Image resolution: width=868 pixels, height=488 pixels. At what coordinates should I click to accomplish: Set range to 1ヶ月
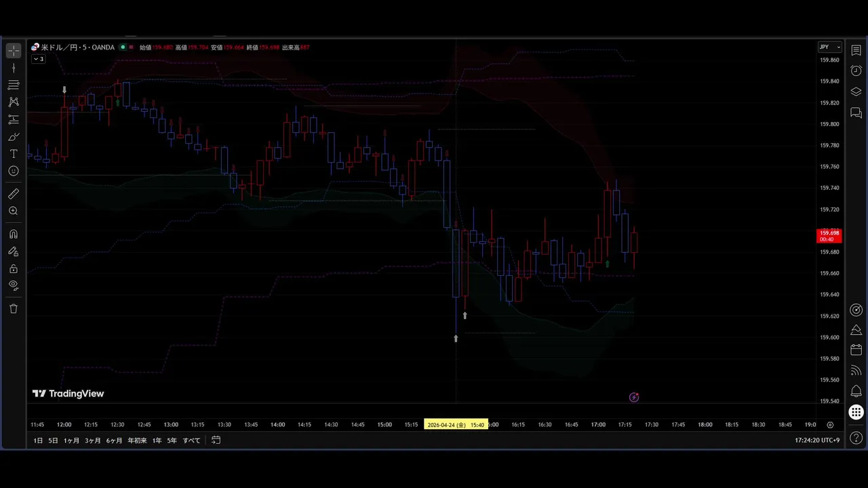point(72,441)
